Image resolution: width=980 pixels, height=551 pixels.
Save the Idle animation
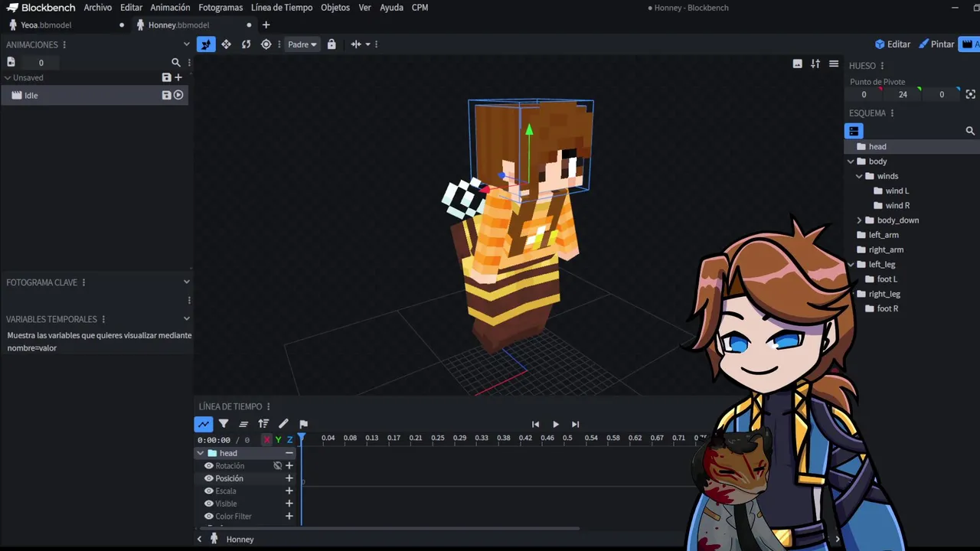pos(166,95)
